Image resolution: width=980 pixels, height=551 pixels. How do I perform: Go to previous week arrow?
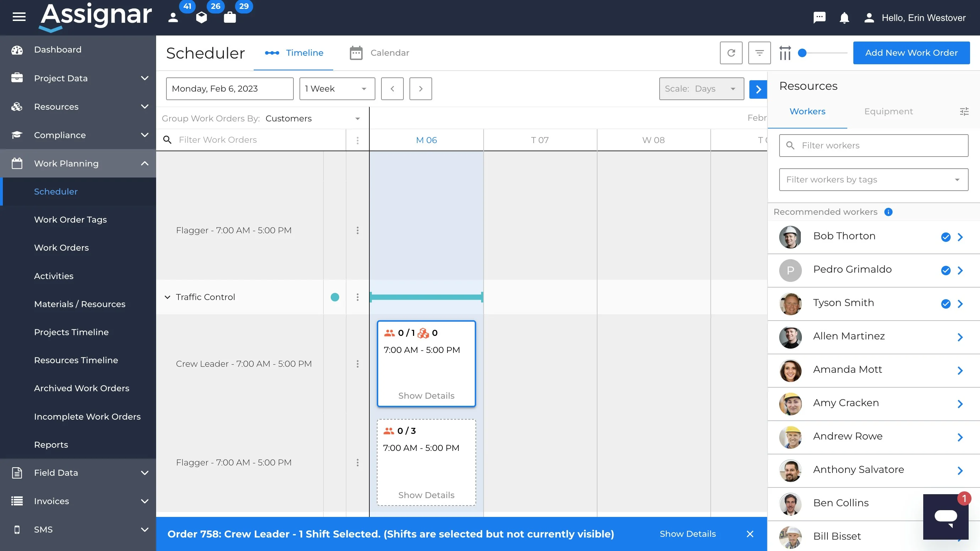tap(392, 89)
